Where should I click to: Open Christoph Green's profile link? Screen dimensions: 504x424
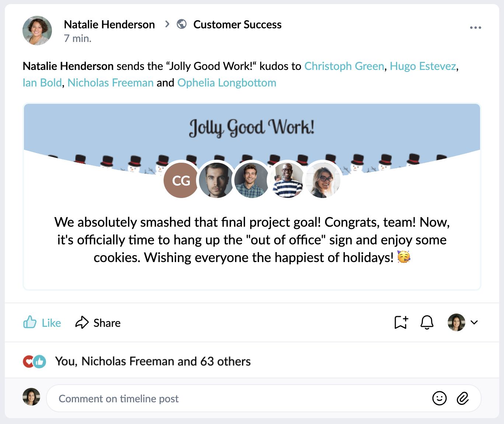click(x=344, y=66)
